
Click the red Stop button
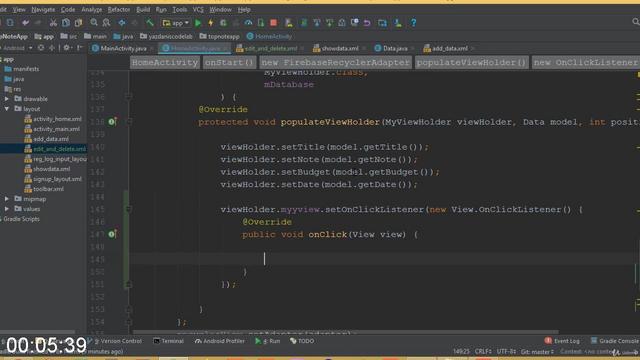click(x=273, y=23)
